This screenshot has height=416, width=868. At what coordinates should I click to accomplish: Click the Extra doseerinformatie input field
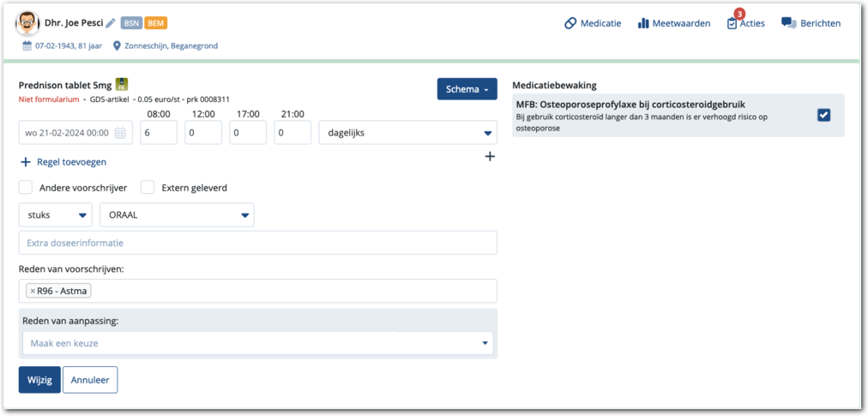coord(257,243)
